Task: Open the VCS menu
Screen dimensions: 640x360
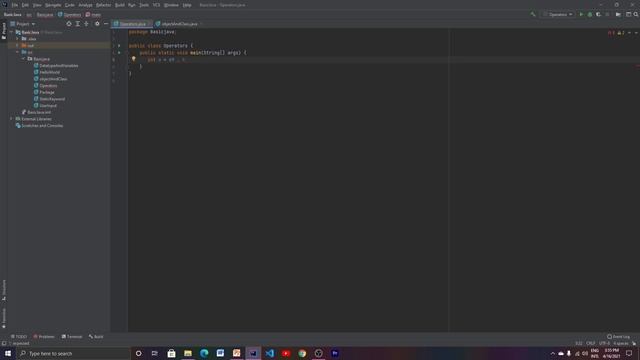Action: 156,5
